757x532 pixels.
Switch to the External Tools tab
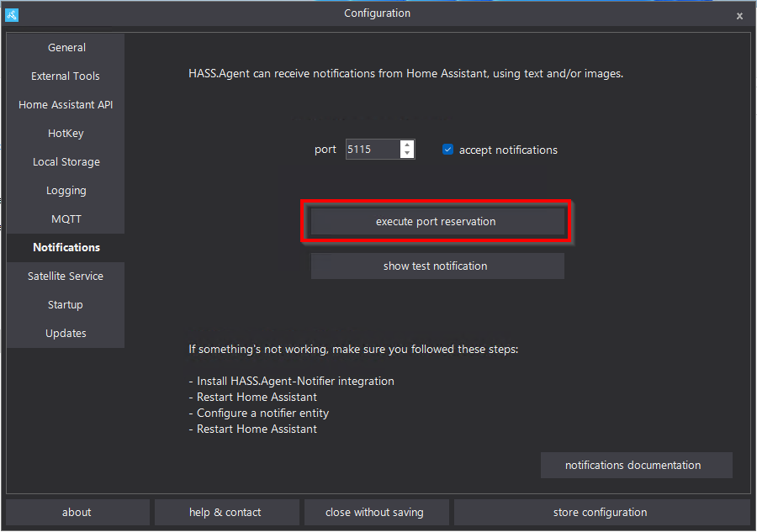point(66,76)
